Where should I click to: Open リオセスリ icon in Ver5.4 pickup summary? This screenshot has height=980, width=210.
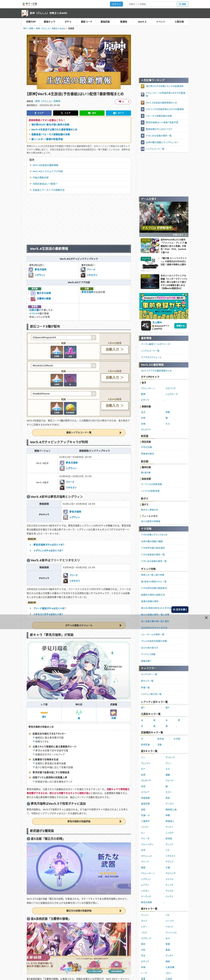(x=83, y=275)
